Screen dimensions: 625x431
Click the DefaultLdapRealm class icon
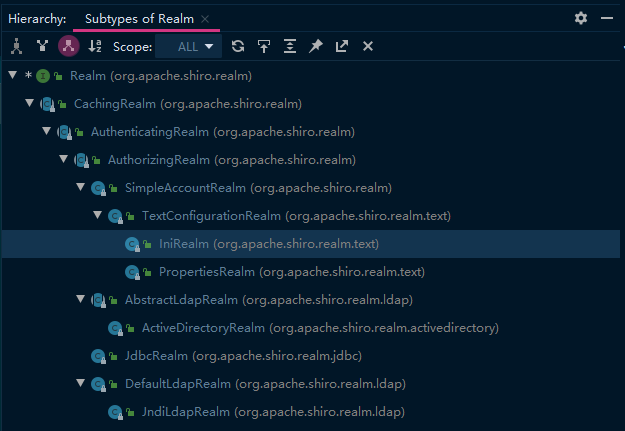click(98, 384)
